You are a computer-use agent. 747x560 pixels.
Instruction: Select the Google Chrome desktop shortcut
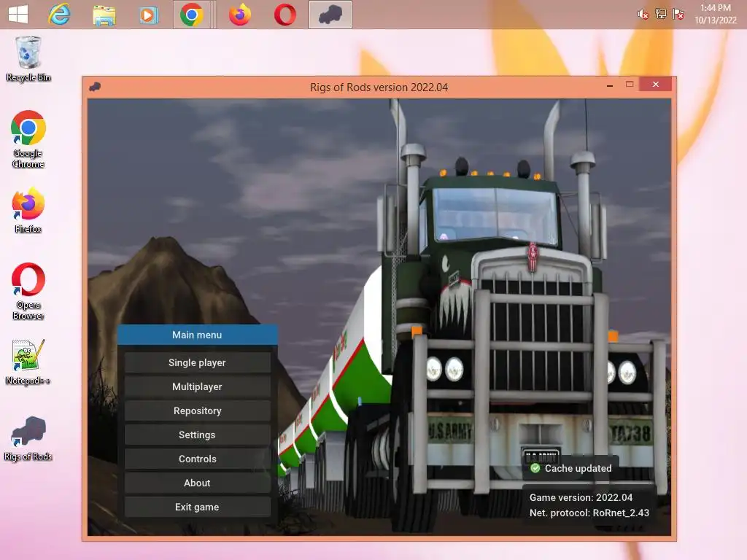[28, 139]
